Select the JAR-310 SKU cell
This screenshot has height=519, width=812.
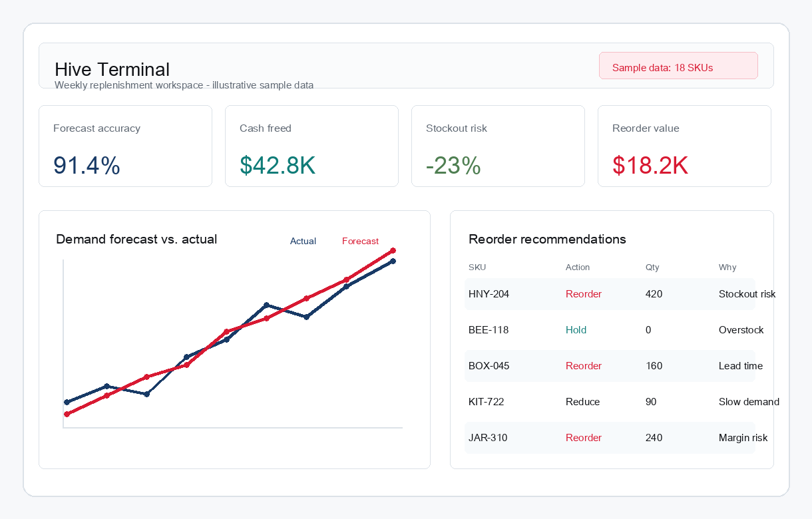488,438
